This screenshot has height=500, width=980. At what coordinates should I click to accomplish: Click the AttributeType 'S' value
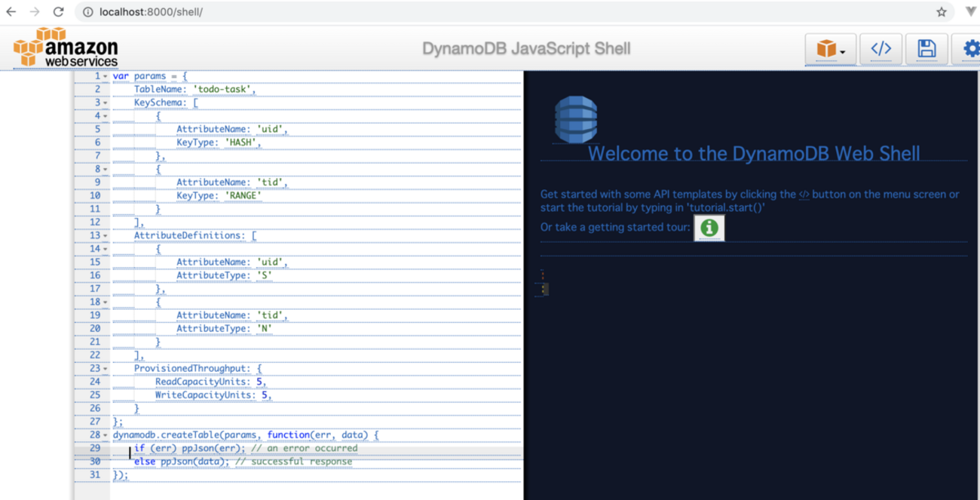coord(265,275)
